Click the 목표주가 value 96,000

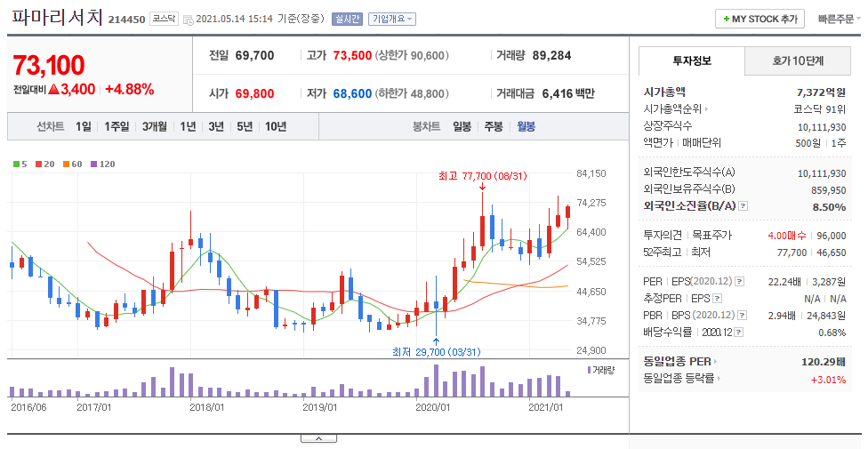[x=832, y=236]
